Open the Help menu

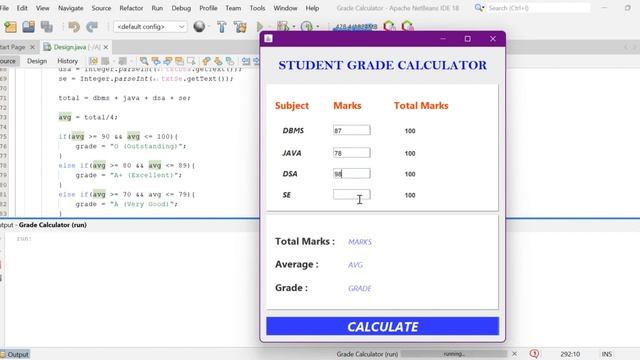coord(312,8)
